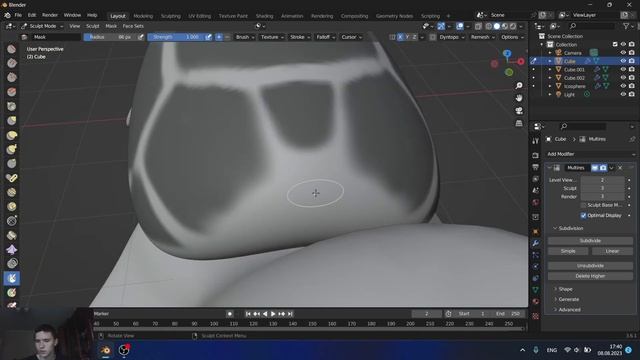Switch perspective/orthographic view gizmo
640x360 pixels.
coord(519,123)
